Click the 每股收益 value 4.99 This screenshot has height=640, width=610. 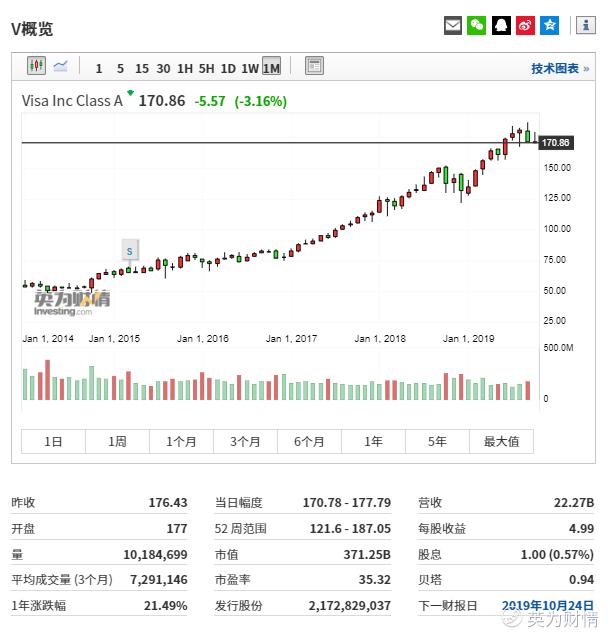point(581,529)
